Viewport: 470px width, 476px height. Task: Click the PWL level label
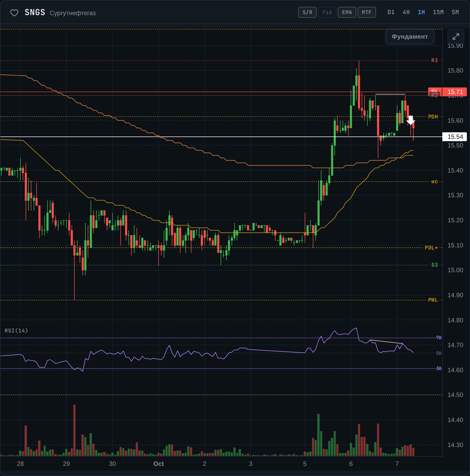(433, 300)
